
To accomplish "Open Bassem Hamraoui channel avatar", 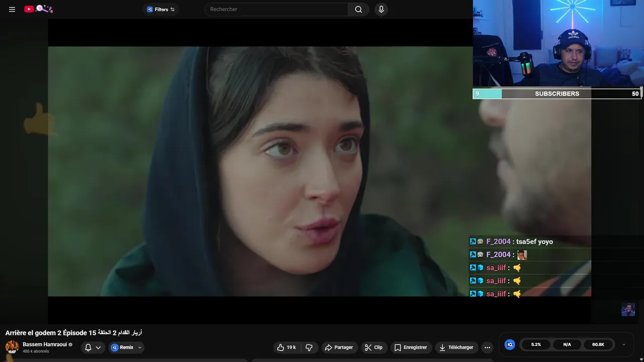I will (x=12, y=347).
